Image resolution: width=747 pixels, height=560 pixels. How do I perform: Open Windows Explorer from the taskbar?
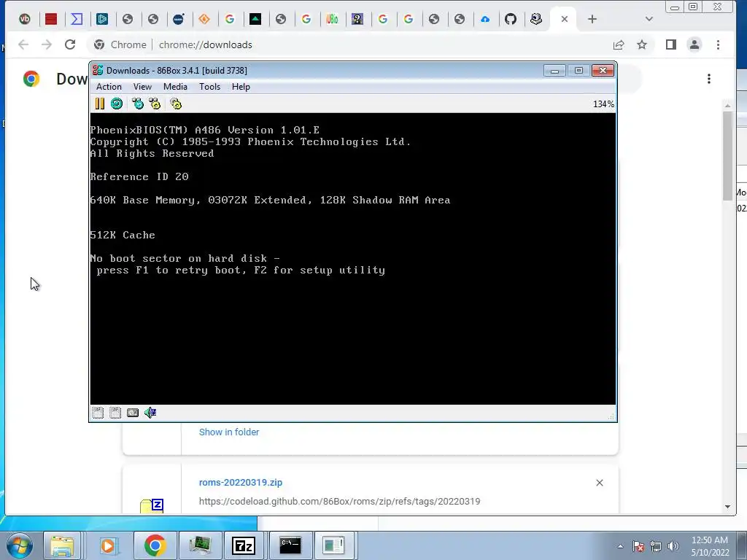point(63,545)
